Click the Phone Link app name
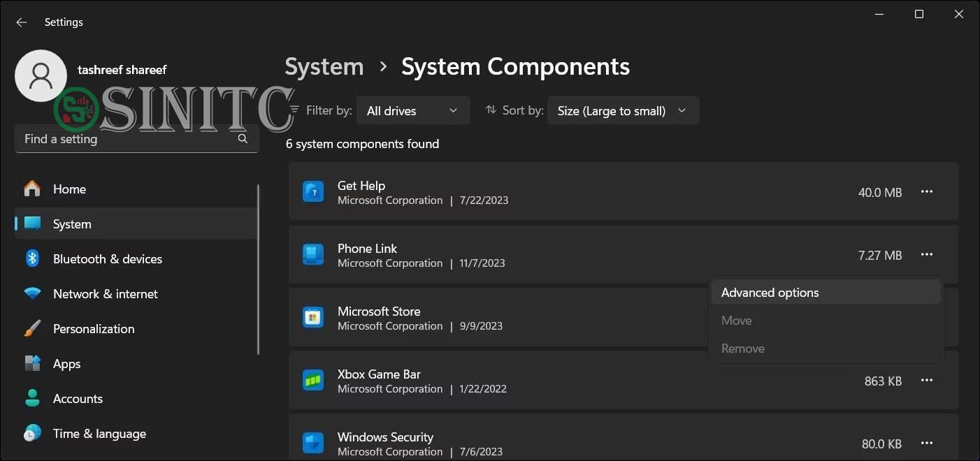The image size is (980, 461). coord(367,249)
